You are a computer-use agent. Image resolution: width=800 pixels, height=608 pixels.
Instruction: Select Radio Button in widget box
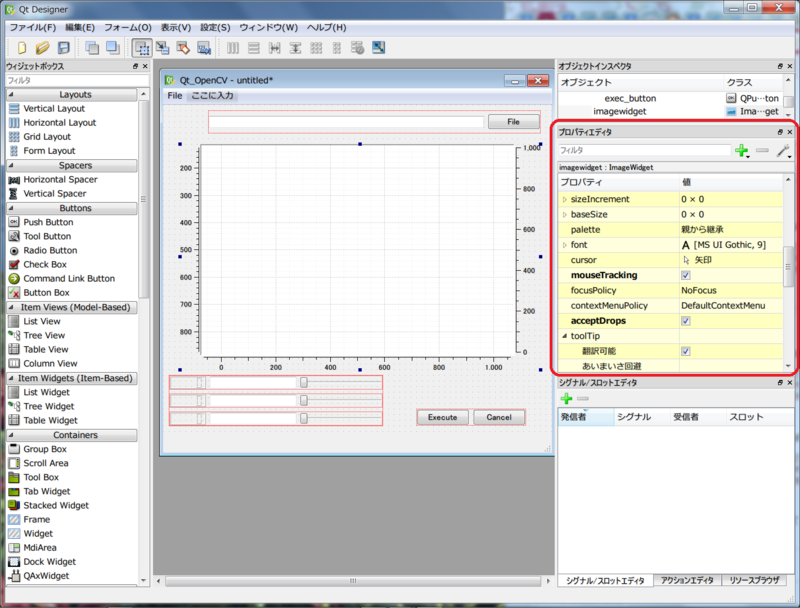50,250
